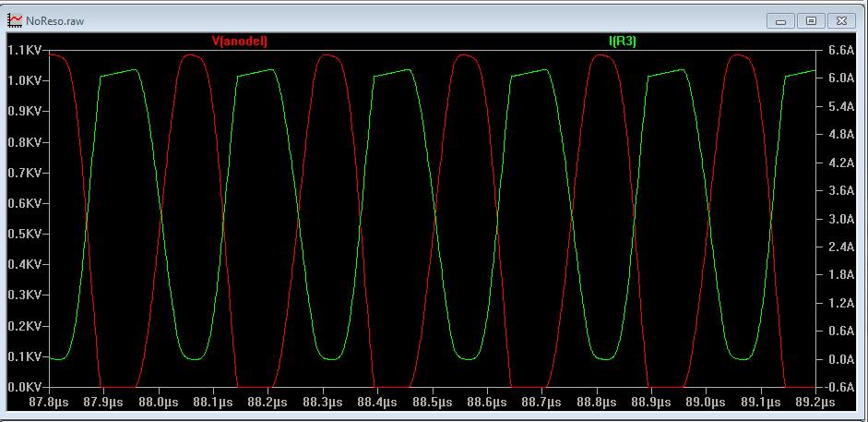Click the 89.0µs time axis label
868x422 pixels.
pyautogui.click(x=707, y=402)
